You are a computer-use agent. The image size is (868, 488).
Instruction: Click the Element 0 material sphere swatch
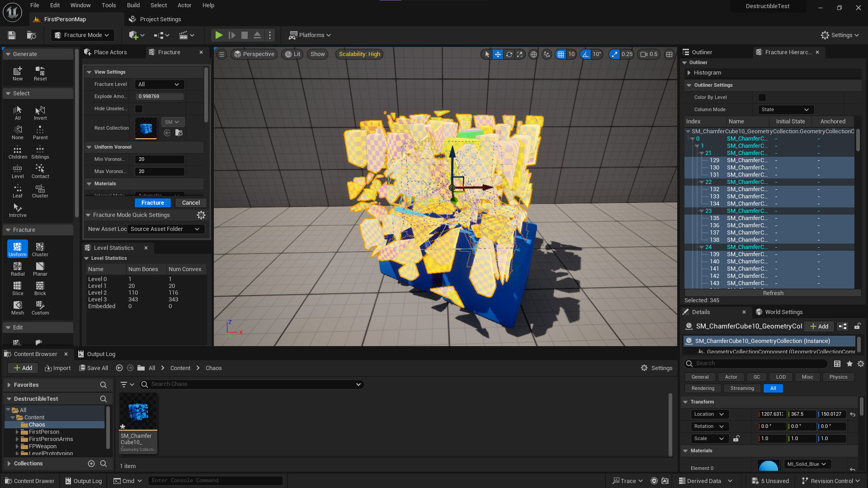[769, 465]
